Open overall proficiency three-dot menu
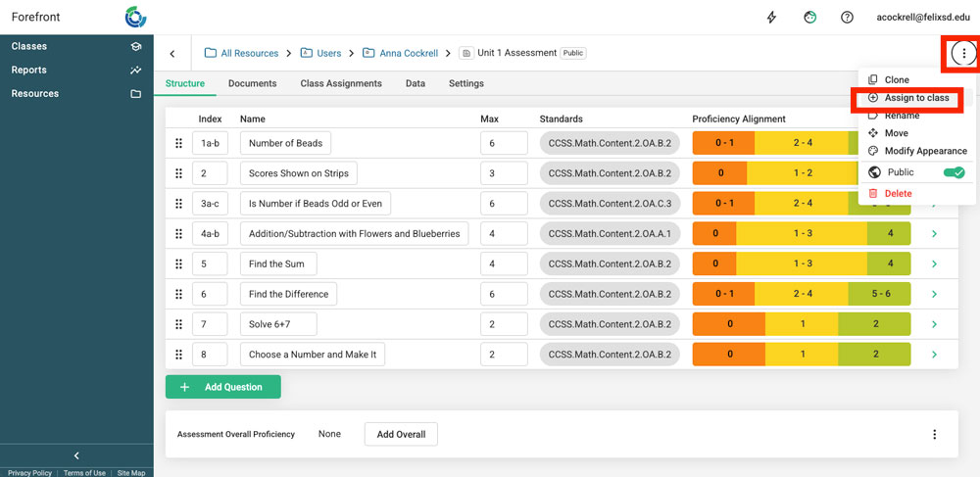 [934, 434]
